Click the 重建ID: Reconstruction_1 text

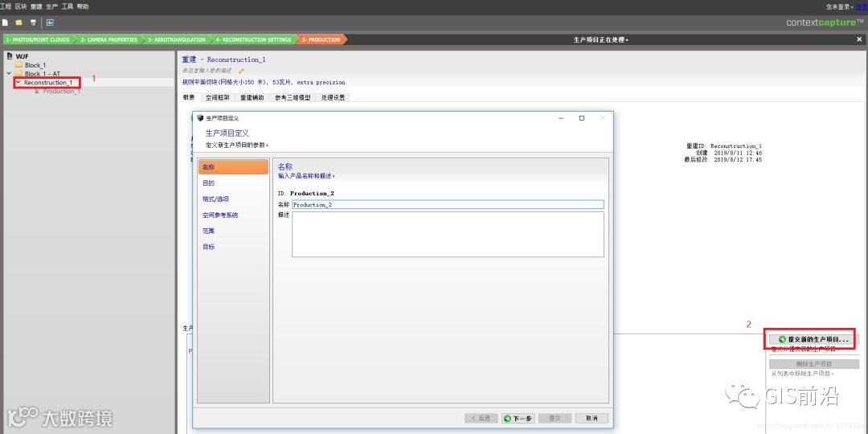click(724, 146)
